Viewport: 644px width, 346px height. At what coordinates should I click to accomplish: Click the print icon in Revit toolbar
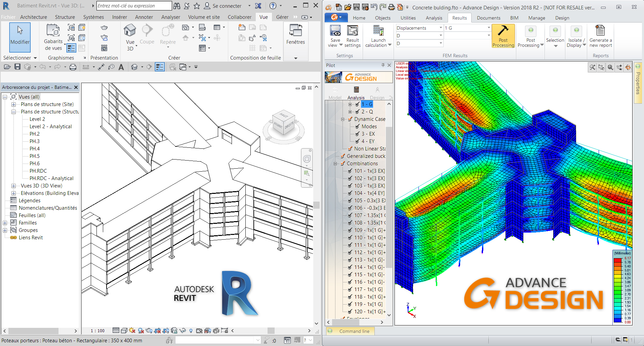point(73,67)
